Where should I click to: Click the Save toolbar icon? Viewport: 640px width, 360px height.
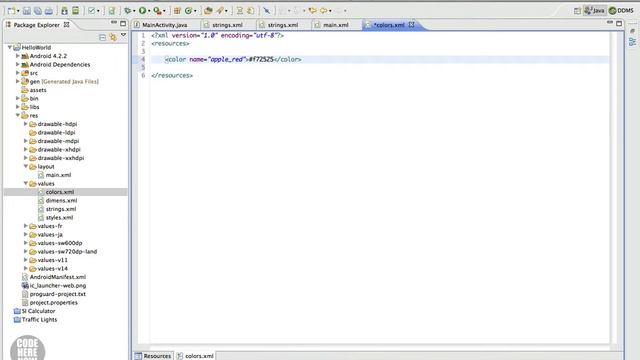coord(26,11)
